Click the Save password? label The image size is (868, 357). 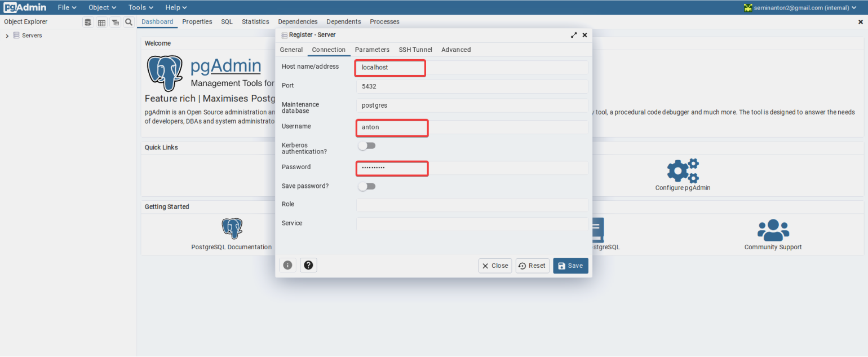(x=305, y=186)
